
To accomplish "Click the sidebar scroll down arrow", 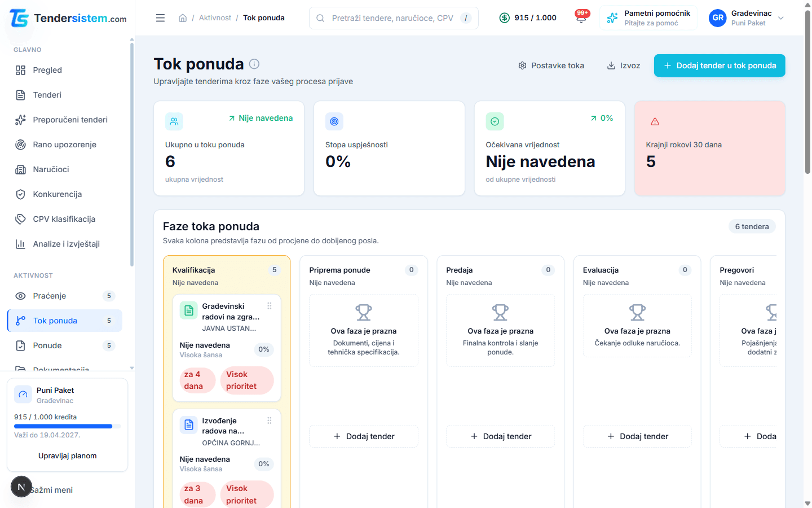I will point(132,368).
